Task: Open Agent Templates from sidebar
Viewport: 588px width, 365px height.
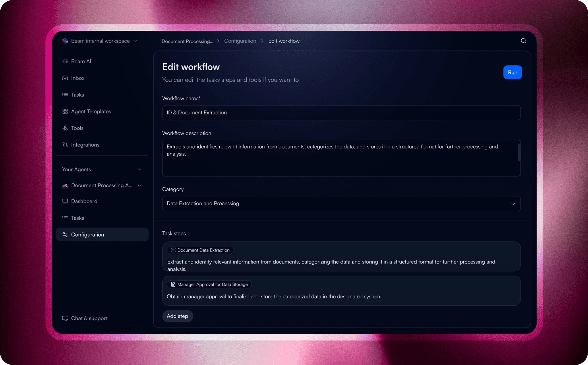Action: [91, 111]
